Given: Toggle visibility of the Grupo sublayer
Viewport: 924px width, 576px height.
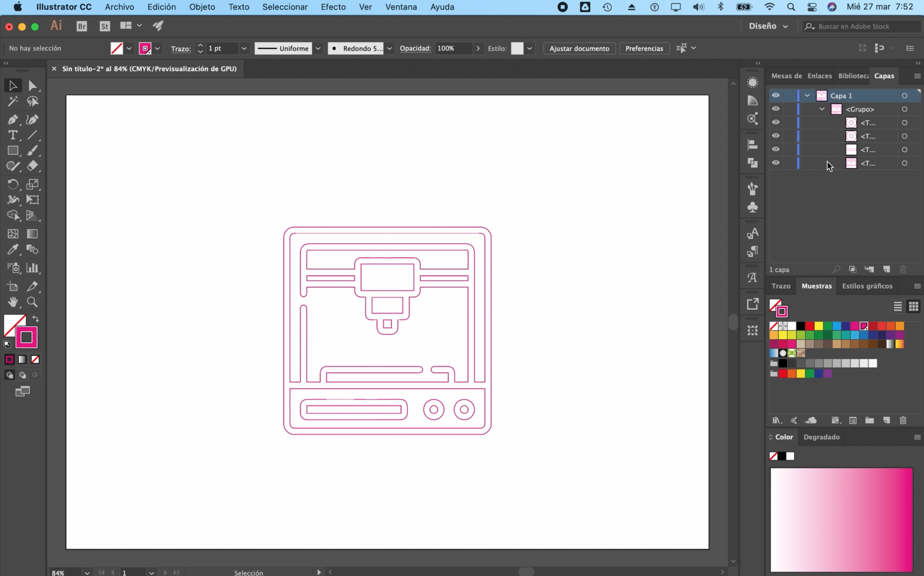Looking at the screenshot, I should point(776,109).
